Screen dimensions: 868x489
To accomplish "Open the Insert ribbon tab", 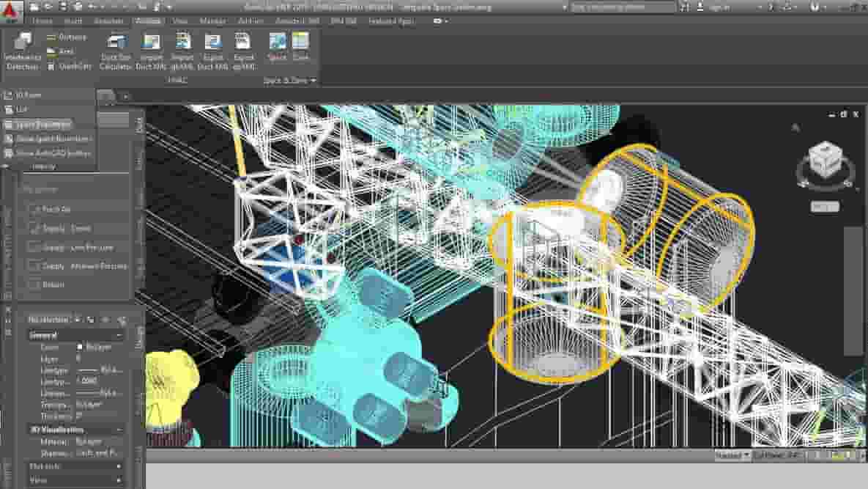I will click(x=73, y=21).
